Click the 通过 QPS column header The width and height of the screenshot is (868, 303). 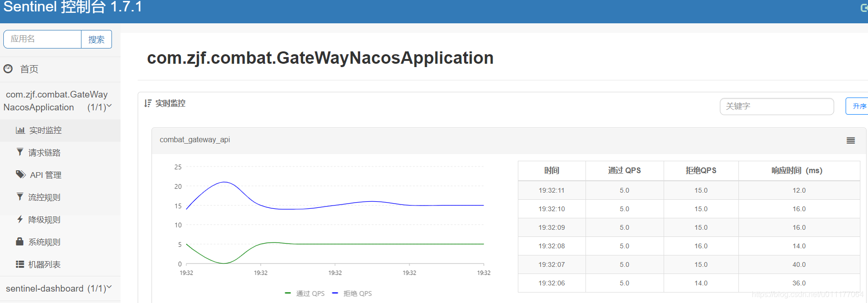pyautogui.click(x=625, y=170)
